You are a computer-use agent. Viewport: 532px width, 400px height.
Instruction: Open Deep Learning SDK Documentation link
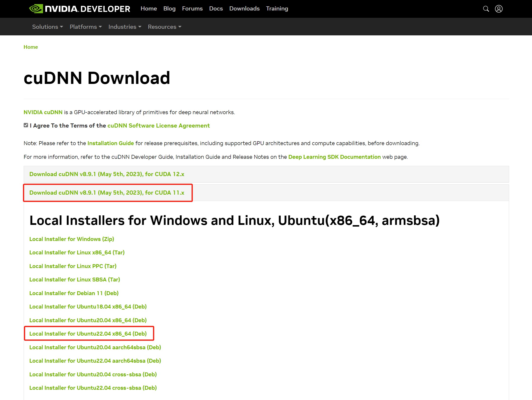coord(334,157)
